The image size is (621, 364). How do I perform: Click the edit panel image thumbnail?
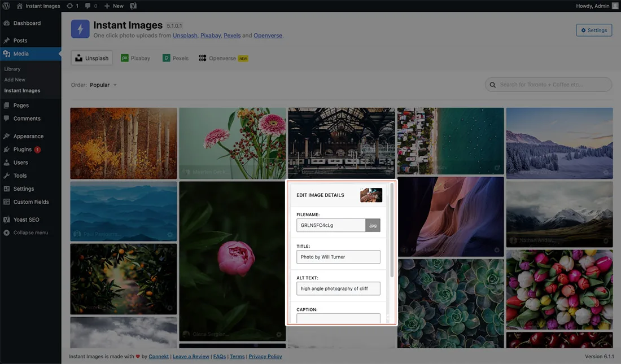tap(371, 195)
